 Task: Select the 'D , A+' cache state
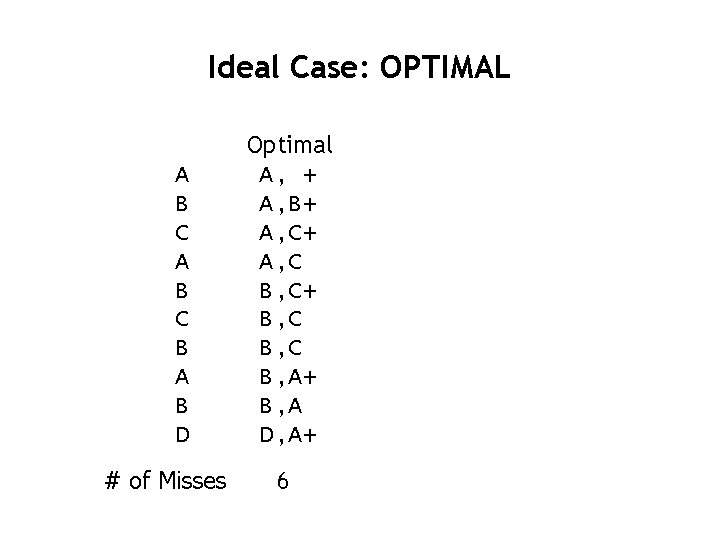click(x=288, y=435)
